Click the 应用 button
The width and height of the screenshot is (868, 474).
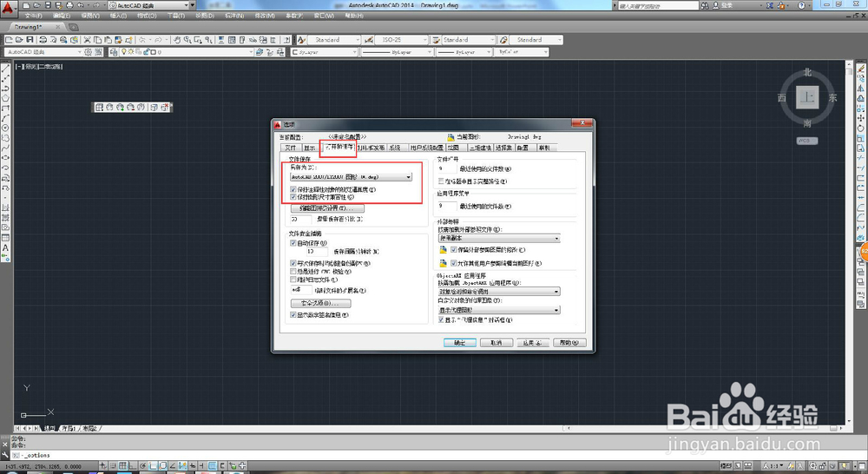point(533,343)
